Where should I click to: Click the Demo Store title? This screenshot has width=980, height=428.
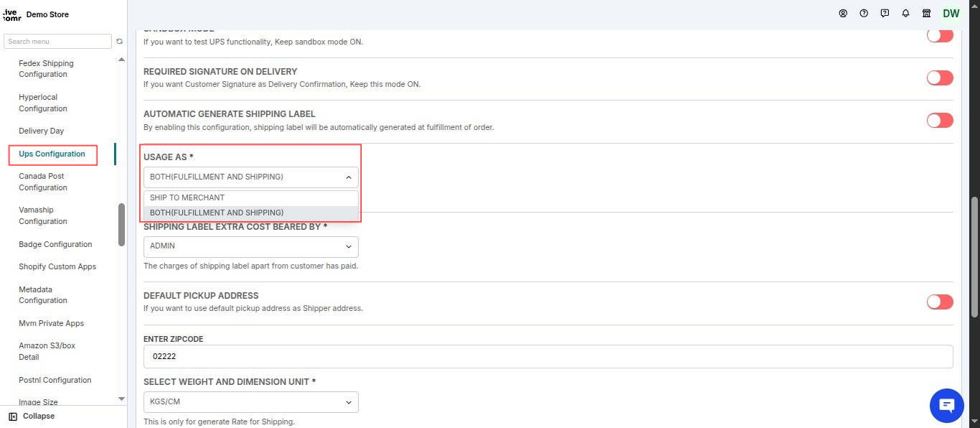[47, 14]
